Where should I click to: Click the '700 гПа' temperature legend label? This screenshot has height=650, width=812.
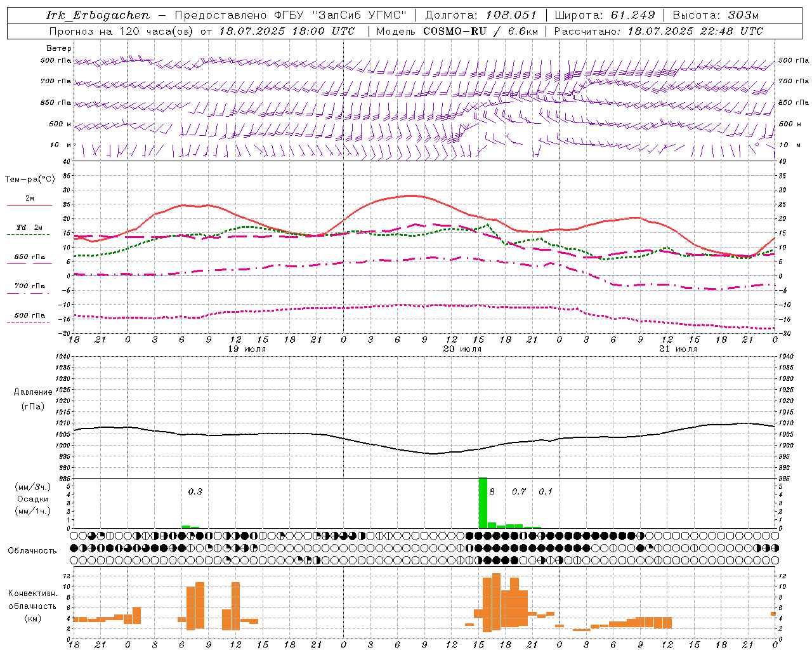[30, 286]
